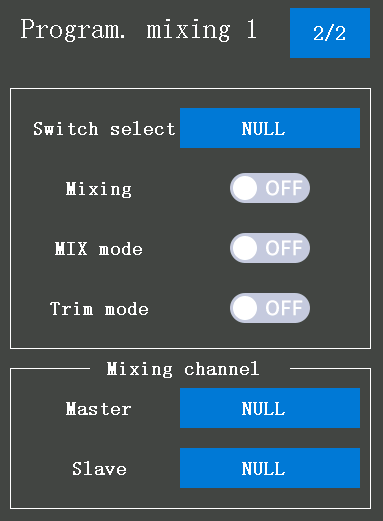Go to page 2/2 button
This screenshot has width=383, height=521.
330,33
